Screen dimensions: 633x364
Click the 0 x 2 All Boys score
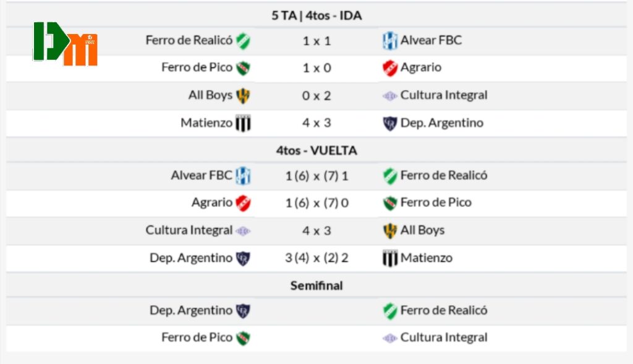(x=316, y=95)
